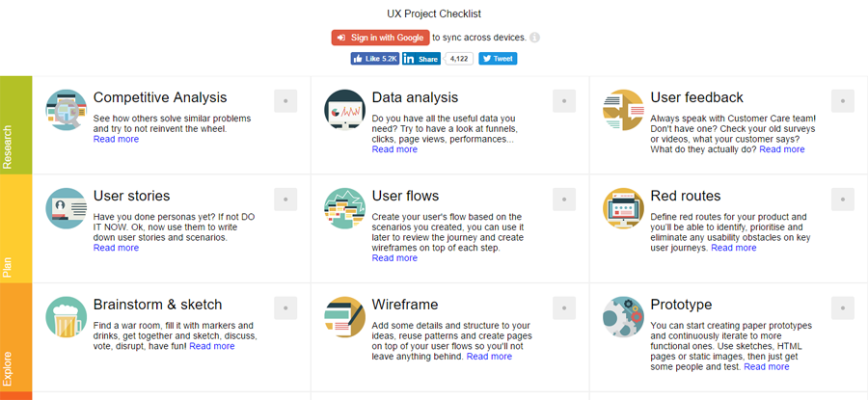Viewport: 868px width, 400px height.
Task: Click the Brainstorm & sketch beer icon
Action: [66, 317]
